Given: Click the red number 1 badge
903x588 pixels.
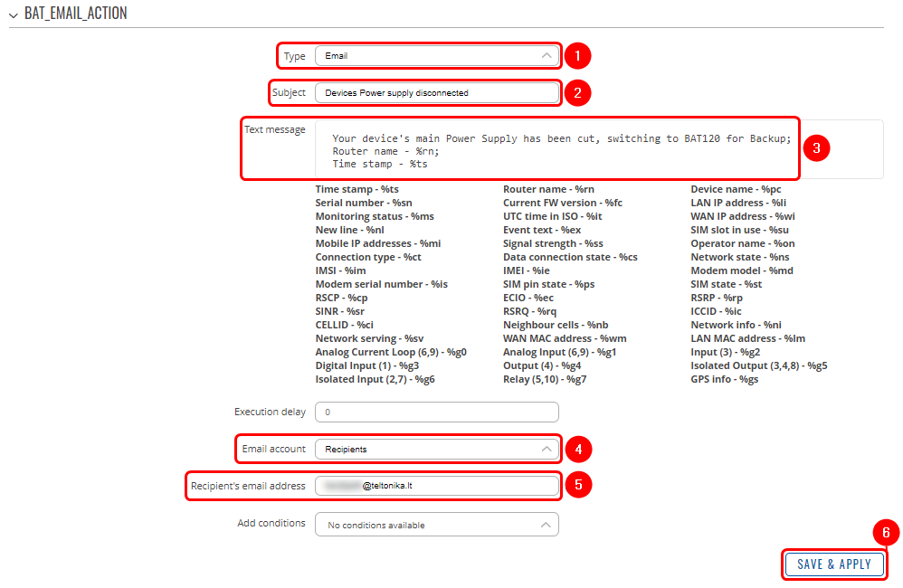Looking at the screenshot, I should coord(577,56).
